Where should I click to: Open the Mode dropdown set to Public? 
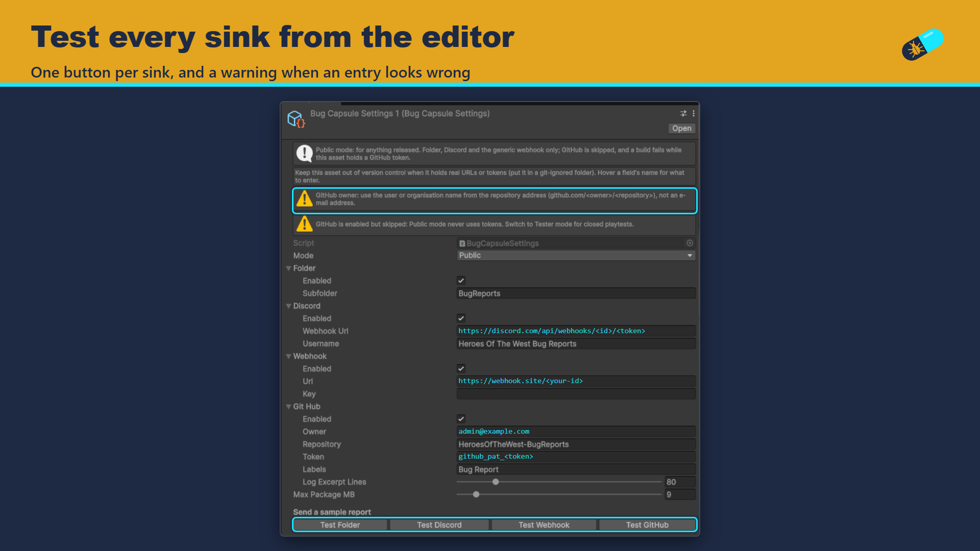click(576, 256)
